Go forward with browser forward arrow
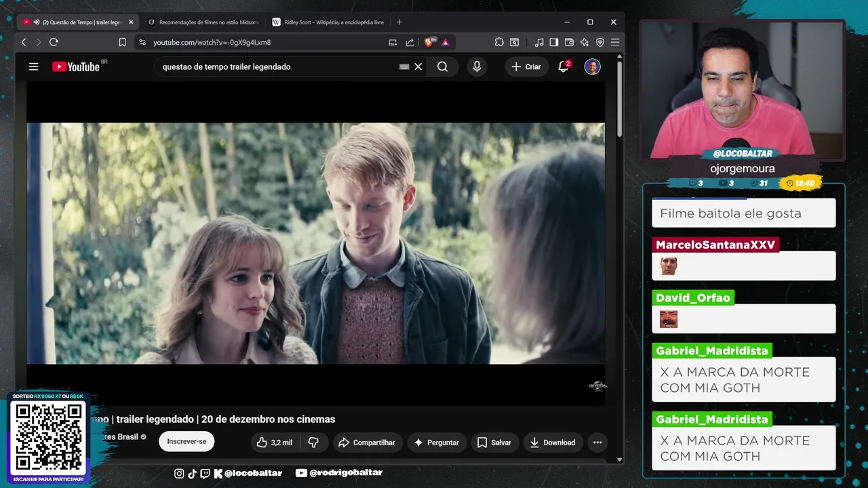This screenshot has height=488, width=868. [39, 42]
